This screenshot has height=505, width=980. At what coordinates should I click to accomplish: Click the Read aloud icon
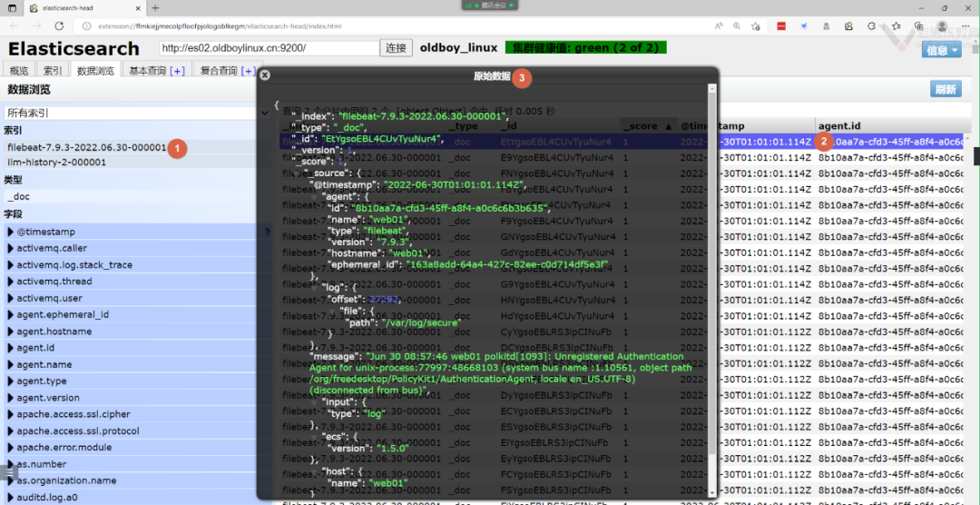(x=720, y=26)
